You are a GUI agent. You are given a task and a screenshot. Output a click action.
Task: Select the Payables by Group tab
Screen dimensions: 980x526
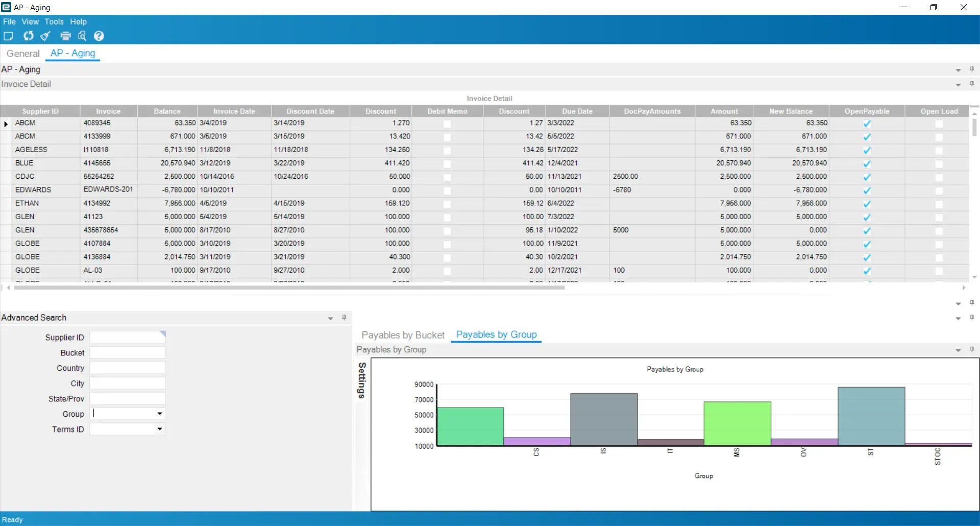click(496, 334)
